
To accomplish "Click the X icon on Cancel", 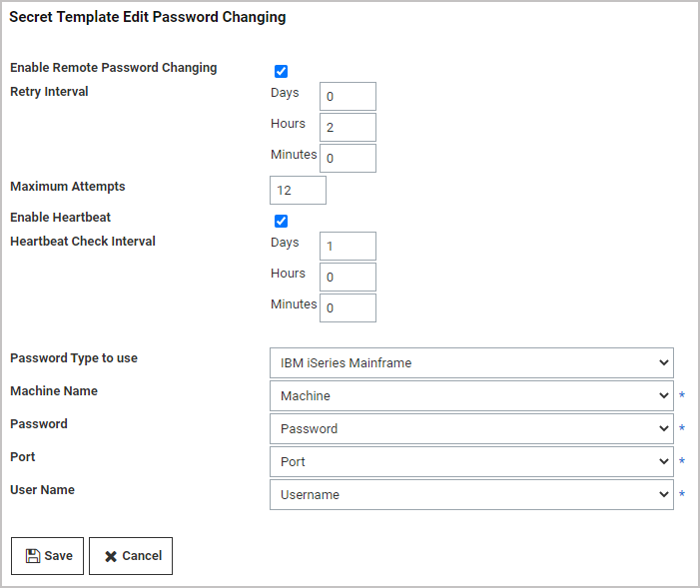I will [111, 556].
